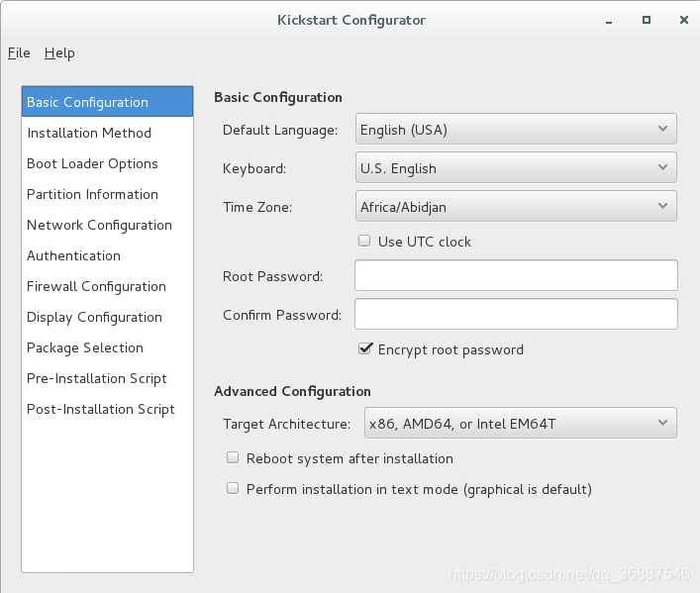Open the File menu

click(19, 52)
